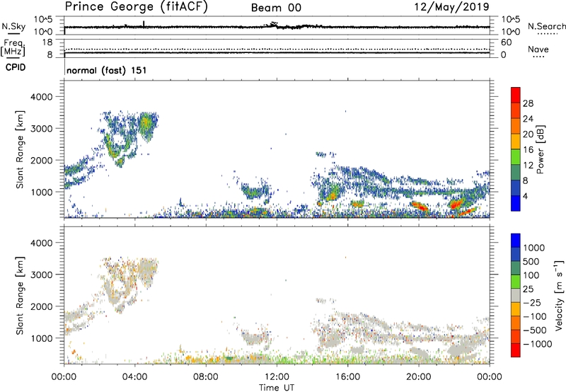Click the gray band of velocity colorbar
This screenshot has width=566, height=392.
click(516, 295)
